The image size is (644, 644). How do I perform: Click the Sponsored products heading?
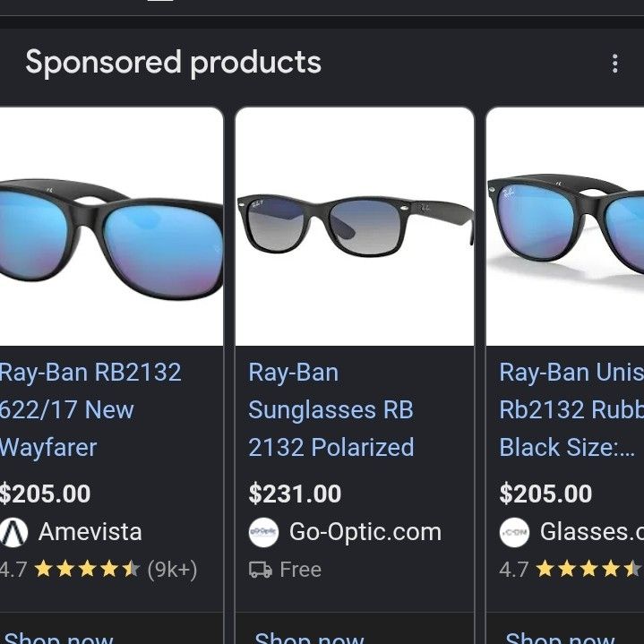click(x=174, y=63)
